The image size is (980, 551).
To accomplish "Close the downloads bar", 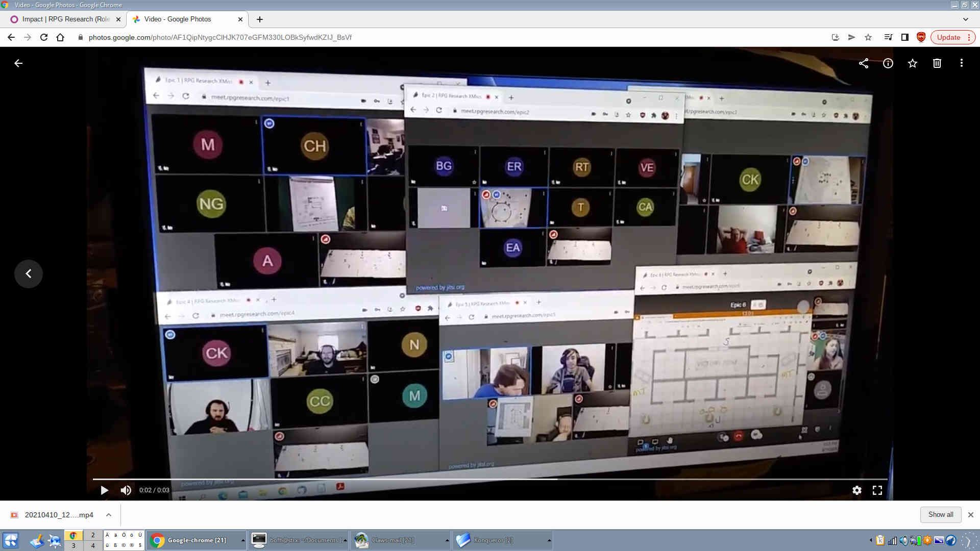I will point(971,515).
